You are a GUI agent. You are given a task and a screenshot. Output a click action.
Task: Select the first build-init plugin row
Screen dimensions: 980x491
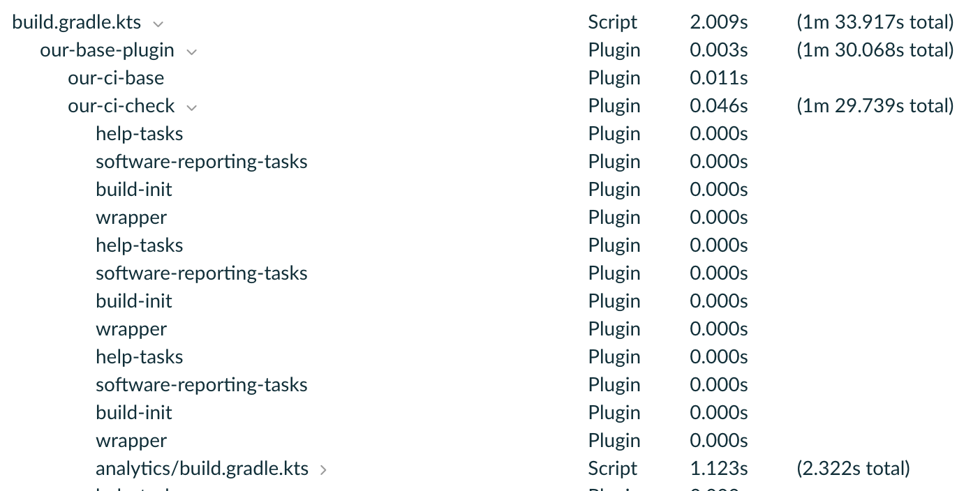(134, 190)
